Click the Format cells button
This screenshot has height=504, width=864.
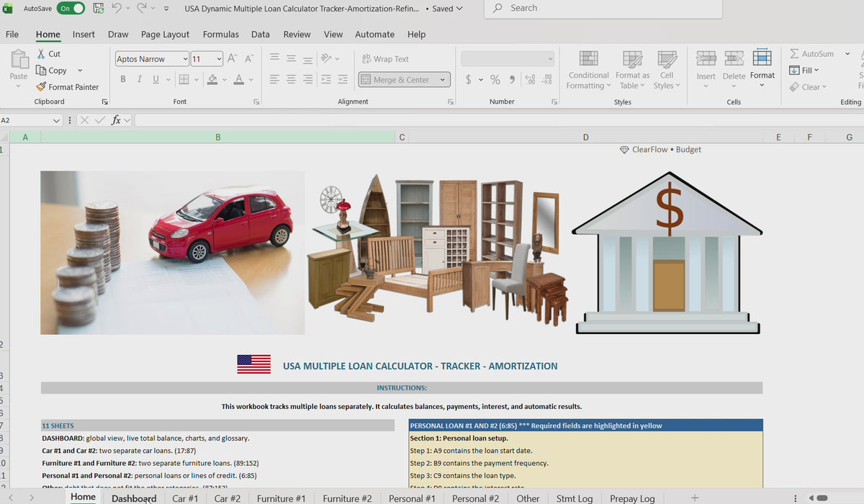pos(762,68)
